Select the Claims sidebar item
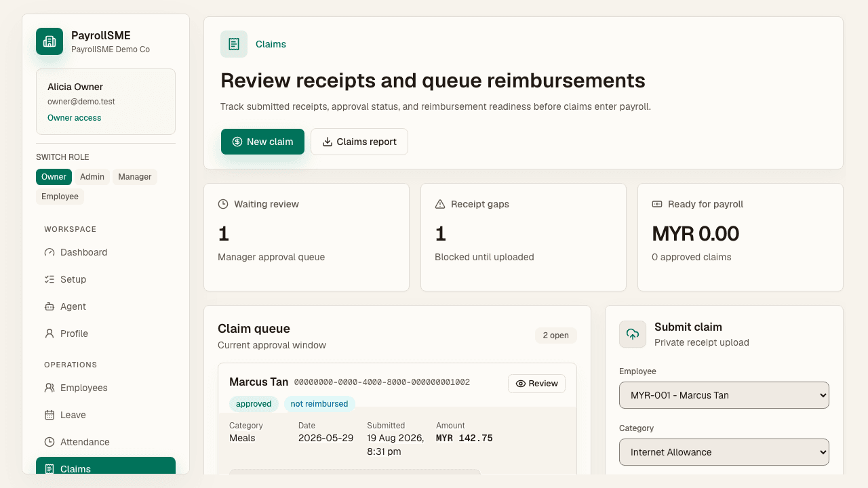The width and height of the screenshot is (868, 488). (x=106, y=467)
